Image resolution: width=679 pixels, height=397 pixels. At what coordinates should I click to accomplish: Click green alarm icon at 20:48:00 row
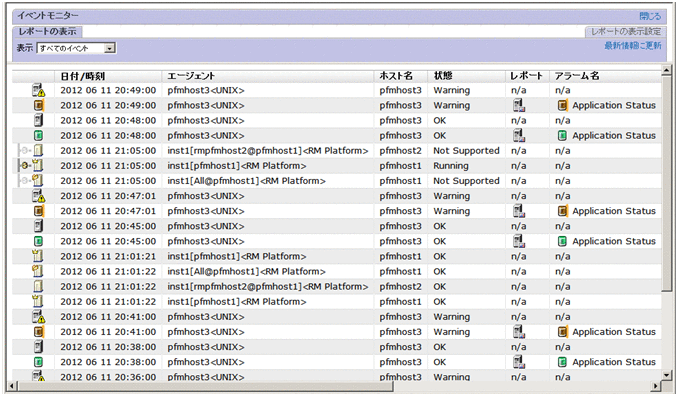[x=38, y=136]
